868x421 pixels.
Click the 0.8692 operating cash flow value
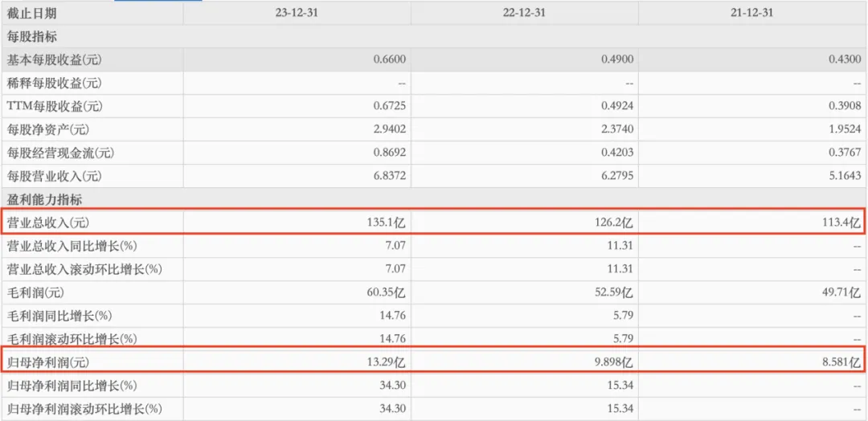[x=391, y=153]
